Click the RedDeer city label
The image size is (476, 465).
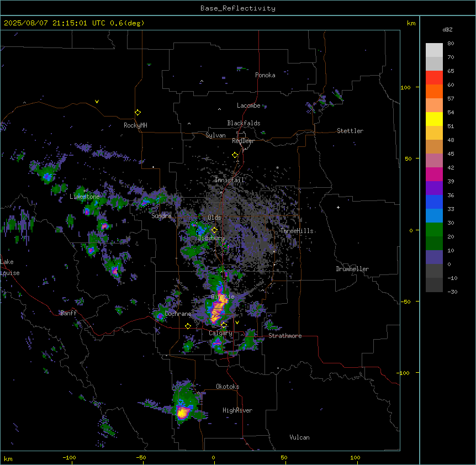tap(243, 141)
